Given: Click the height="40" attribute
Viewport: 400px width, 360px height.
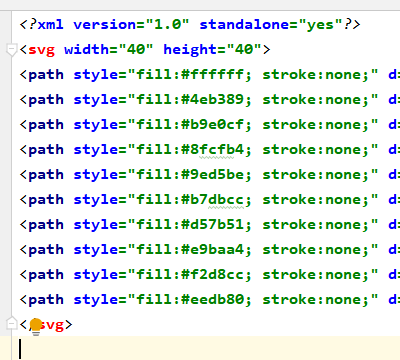Looking at the screenshot, I should point(212,50).
